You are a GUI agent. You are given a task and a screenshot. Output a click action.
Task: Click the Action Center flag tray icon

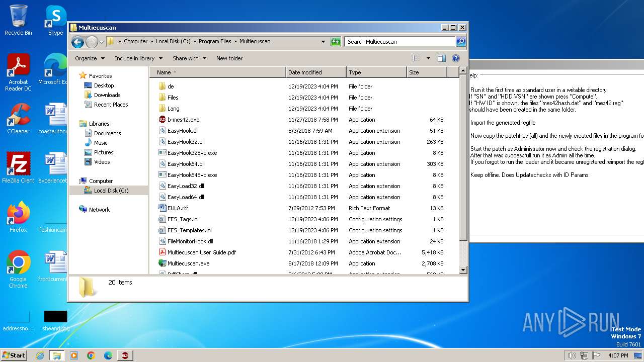pos(596,355)
